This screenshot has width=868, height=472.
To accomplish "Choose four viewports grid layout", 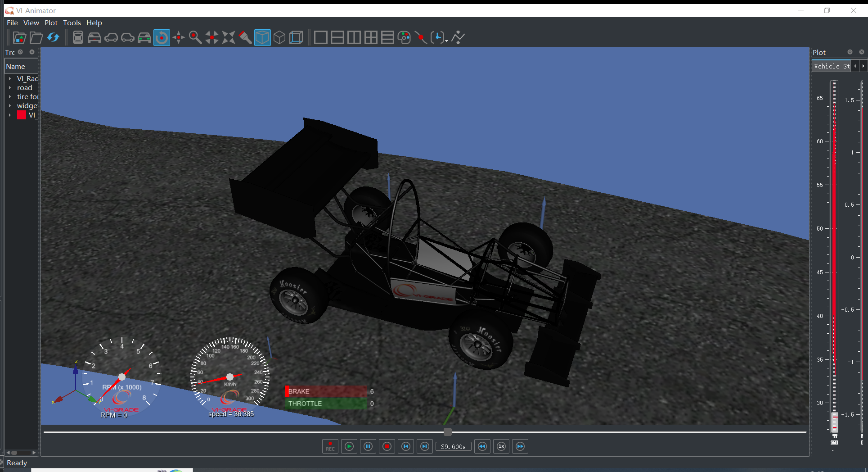I will coord(371,38).
